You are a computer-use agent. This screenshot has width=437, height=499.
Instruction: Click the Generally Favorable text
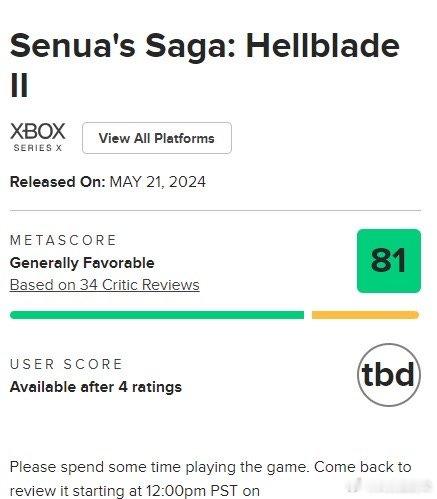(x=82, y=263)
